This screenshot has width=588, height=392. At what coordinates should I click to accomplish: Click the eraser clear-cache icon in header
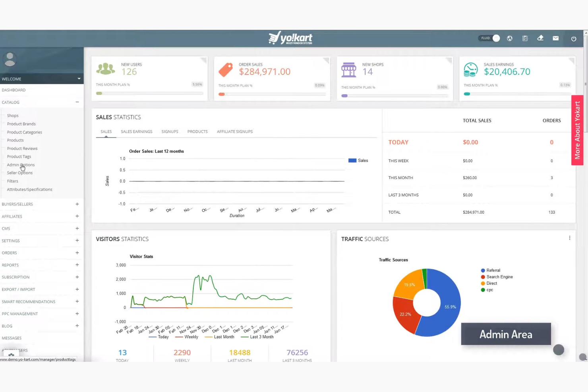point(540,38)
